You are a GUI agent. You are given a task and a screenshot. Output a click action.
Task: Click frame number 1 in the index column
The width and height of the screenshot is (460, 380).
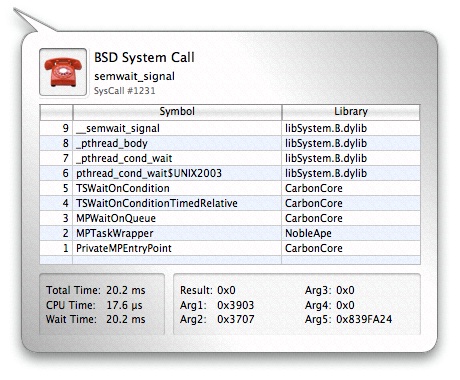pos(66,248)
